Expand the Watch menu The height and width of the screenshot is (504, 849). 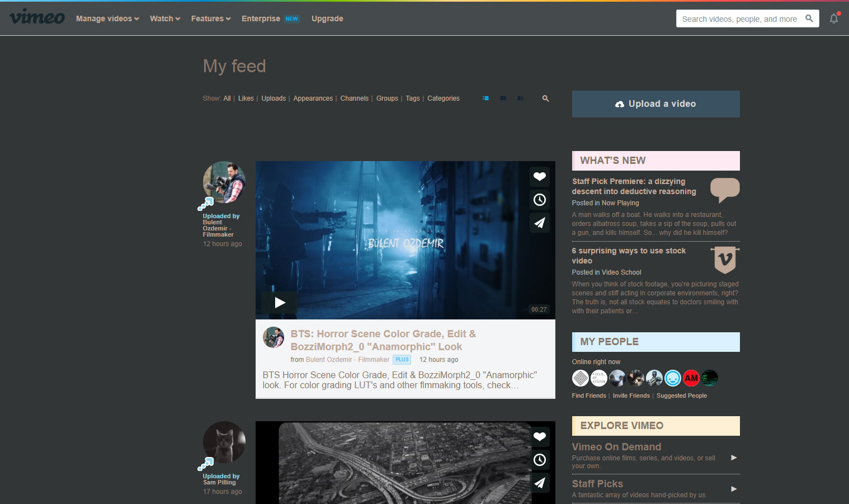tap(165, 18)
